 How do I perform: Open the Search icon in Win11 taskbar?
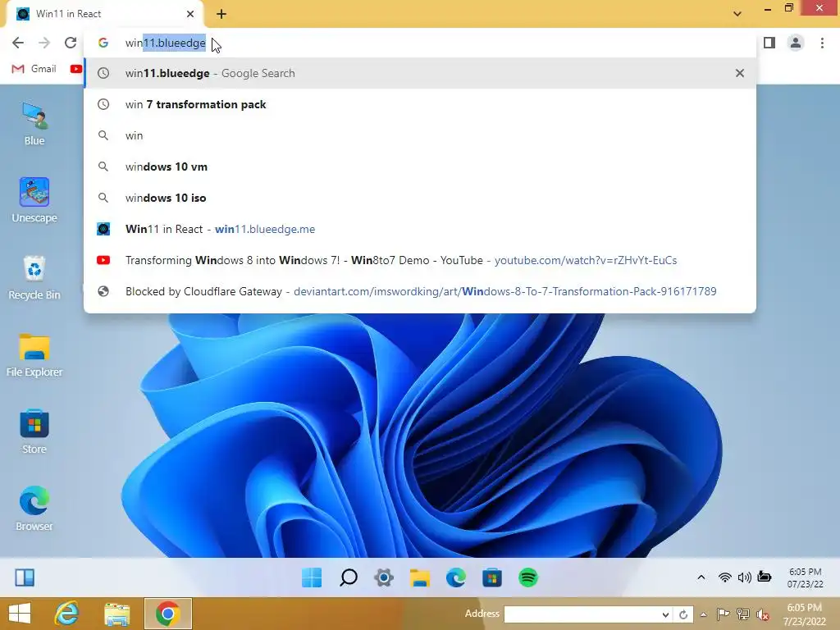[348, 577]
